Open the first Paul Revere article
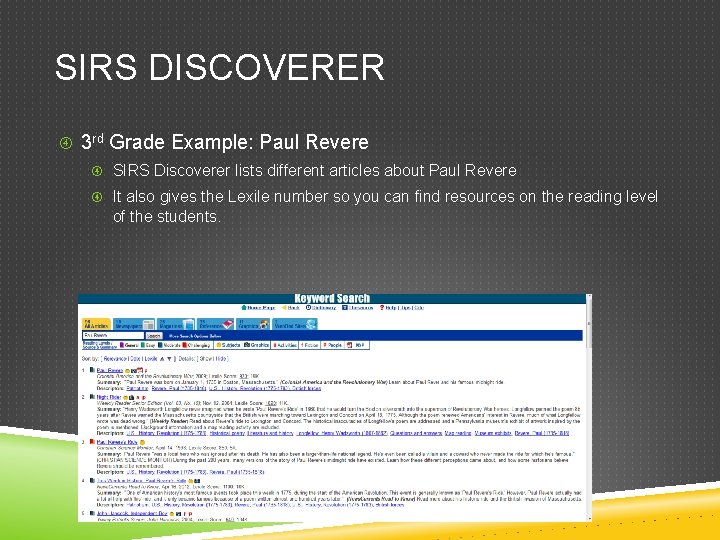 [x=110, y=370]
